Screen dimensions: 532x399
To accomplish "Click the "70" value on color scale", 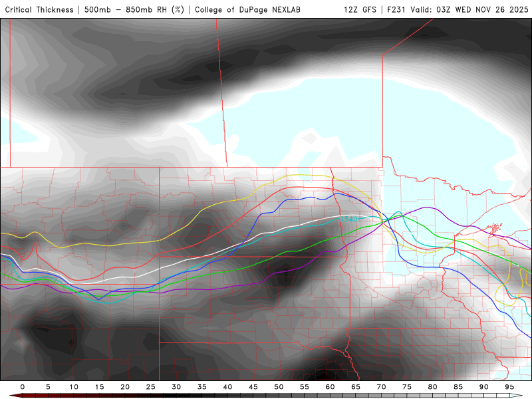I will coord(381,387).
